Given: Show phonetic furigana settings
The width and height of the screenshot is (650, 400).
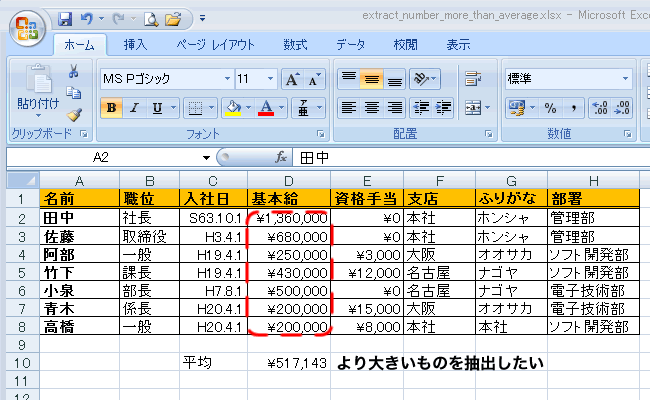Looking at the screenshot, I should [x=303, y=108].
